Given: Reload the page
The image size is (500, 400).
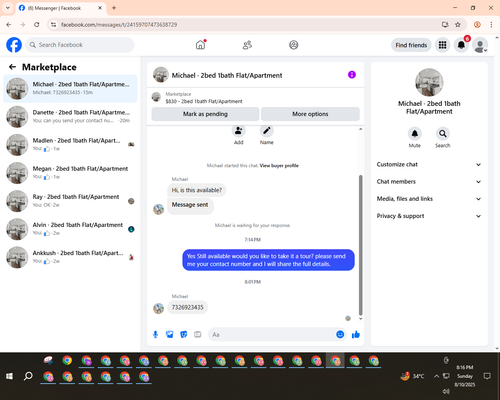Looking at the screenshot, I should pos(37,24).
